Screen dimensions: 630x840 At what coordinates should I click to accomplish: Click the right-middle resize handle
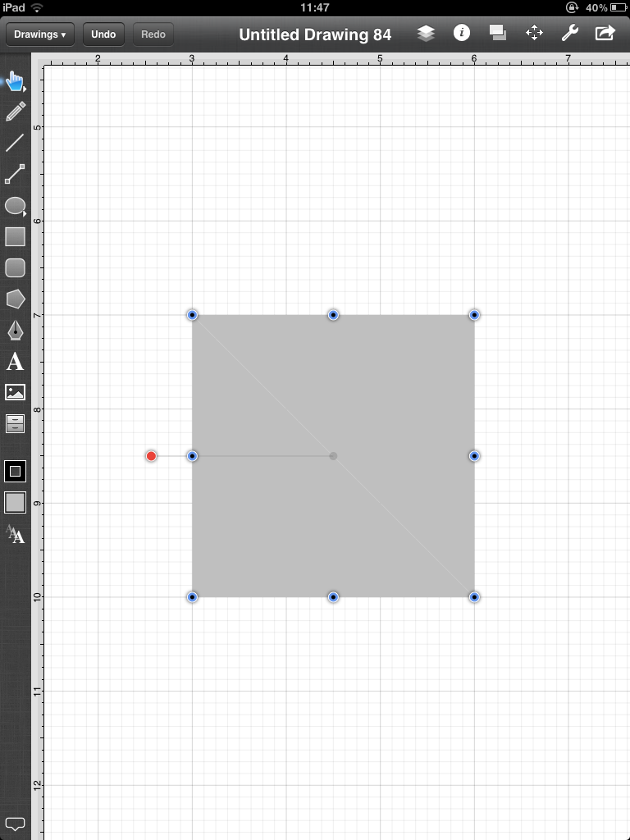point(474,456)
